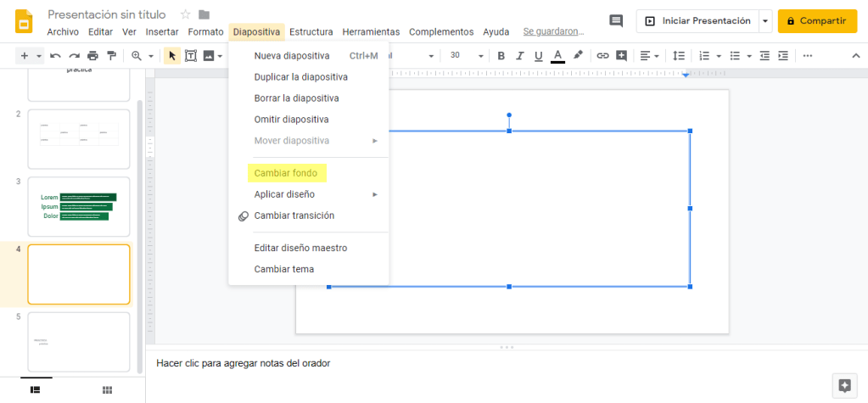Click the undo arrow
Screen dimensions: 868x403
pos(55,56)
